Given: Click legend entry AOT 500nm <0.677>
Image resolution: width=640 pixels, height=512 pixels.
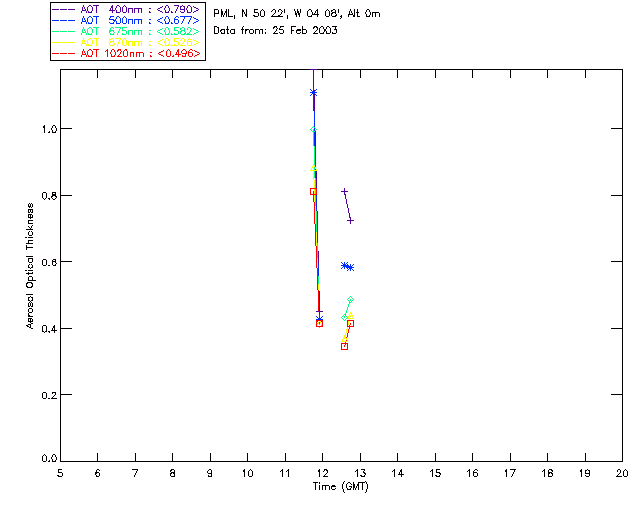Looking at the screenshot, I should tap(127, 20).
